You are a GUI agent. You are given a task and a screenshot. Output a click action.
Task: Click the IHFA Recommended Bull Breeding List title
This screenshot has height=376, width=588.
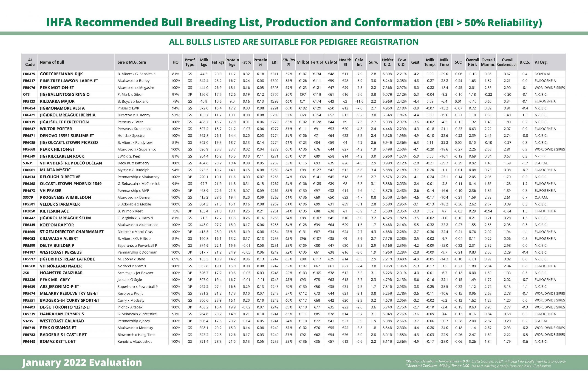[x=294, y=22]
